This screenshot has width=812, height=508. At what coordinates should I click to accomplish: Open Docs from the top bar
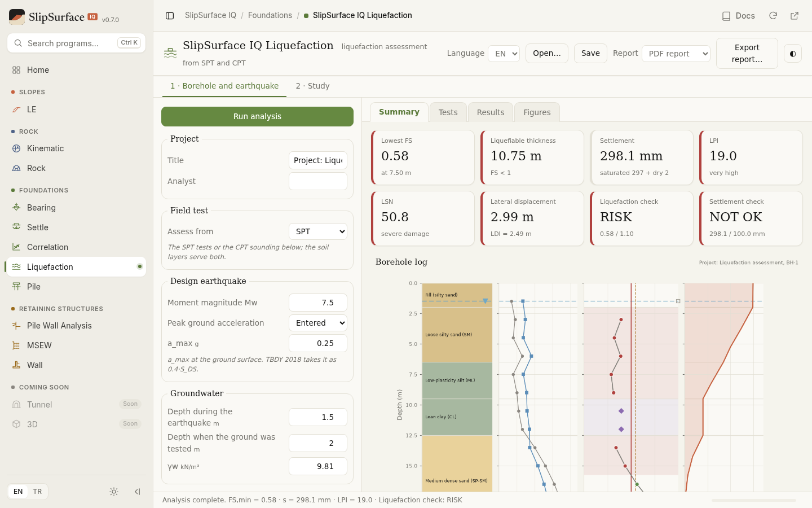(x=739, y=16)
